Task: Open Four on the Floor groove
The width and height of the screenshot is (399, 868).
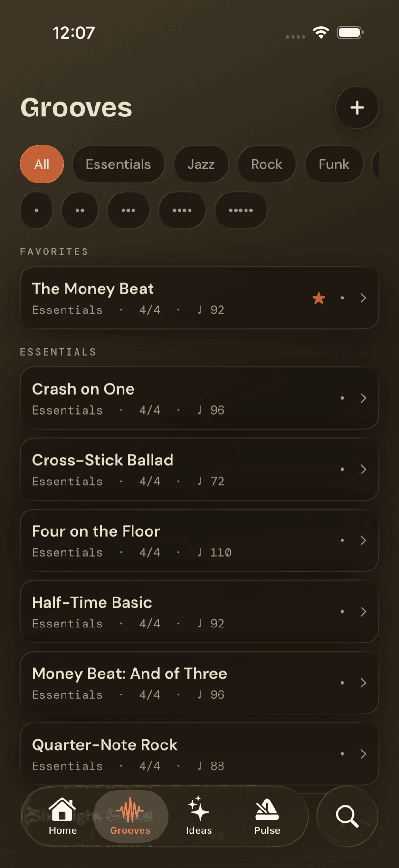Action: click(x=199, y=540)
